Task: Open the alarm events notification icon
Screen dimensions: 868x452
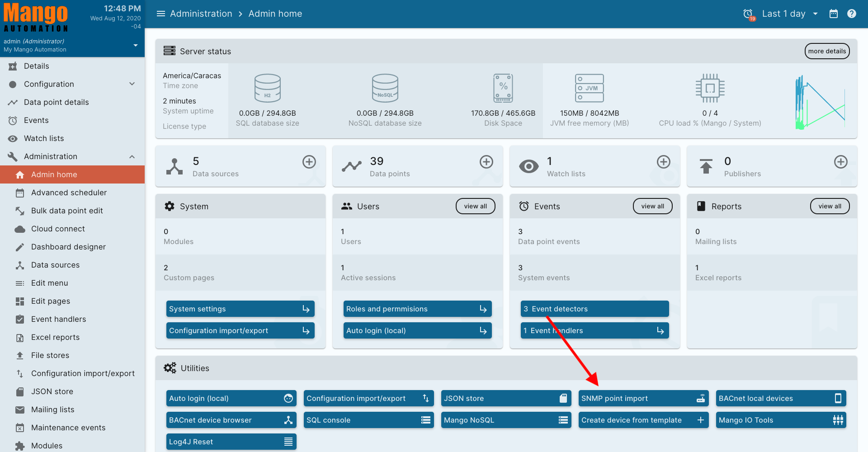Action: [x=749, y=14]
